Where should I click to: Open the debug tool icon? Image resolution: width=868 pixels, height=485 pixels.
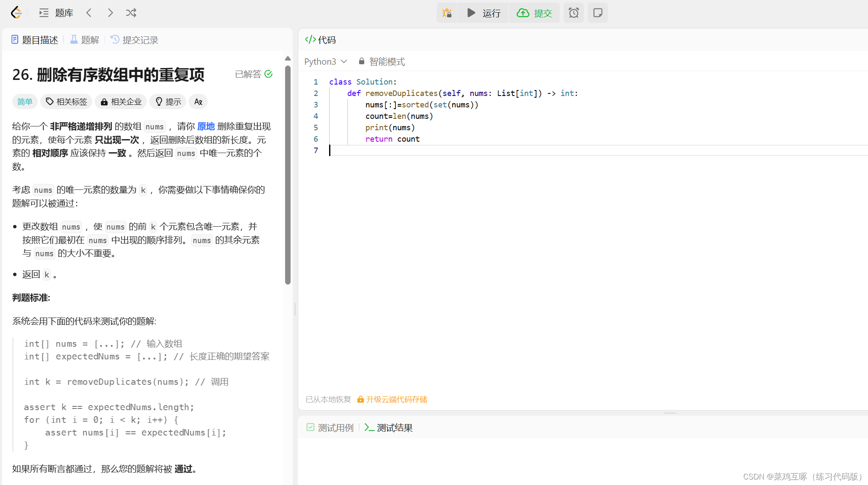(447, 13)
